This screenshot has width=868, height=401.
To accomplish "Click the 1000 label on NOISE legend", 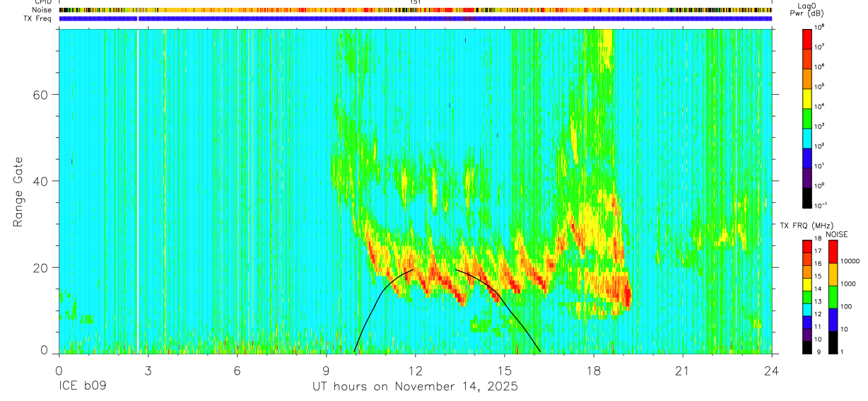I will [x=849, y=284].
